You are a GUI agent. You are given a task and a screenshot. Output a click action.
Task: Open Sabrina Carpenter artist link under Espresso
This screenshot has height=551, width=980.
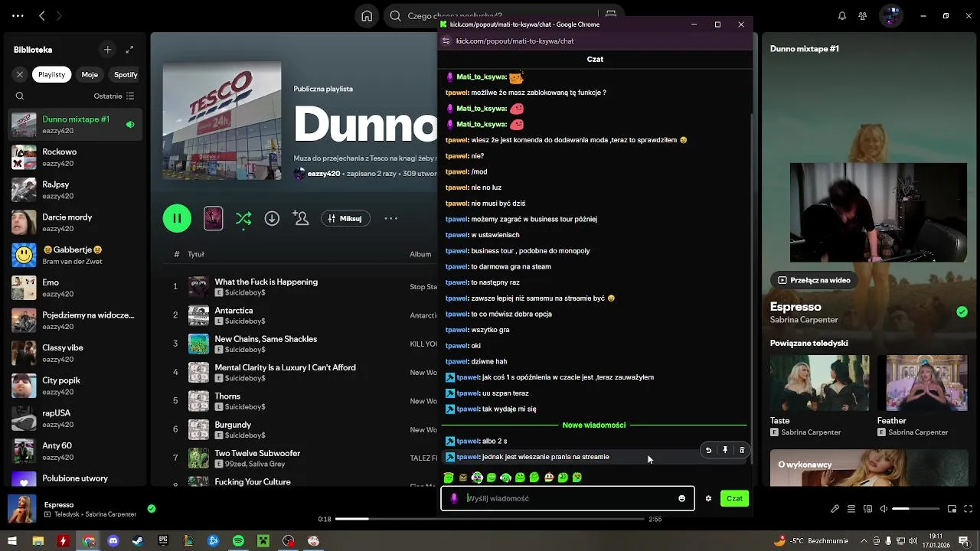click(804, 320)
